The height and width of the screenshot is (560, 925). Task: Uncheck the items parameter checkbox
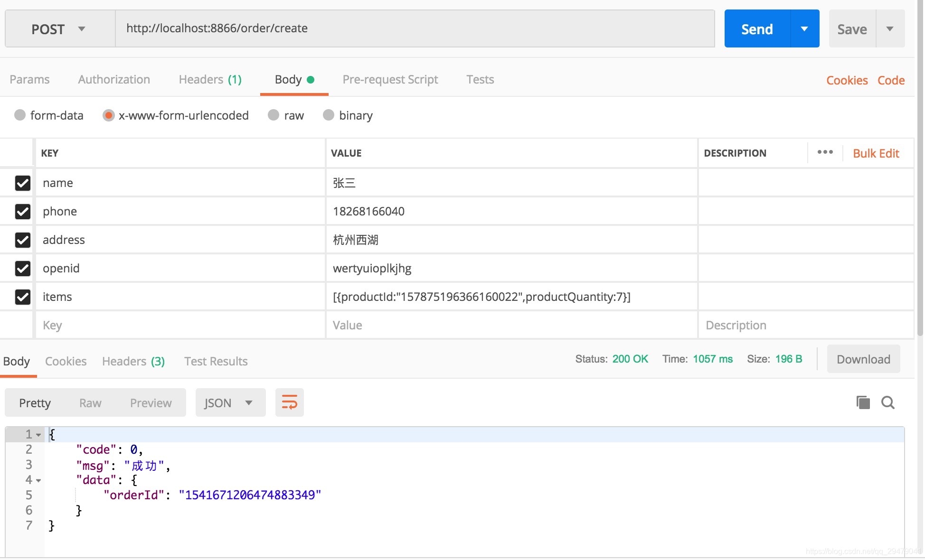(22, 297)
